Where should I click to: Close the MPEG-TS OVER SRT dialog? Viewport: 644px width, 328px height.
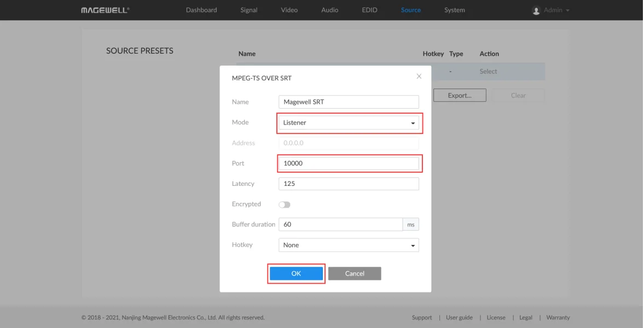pos(419,77)
